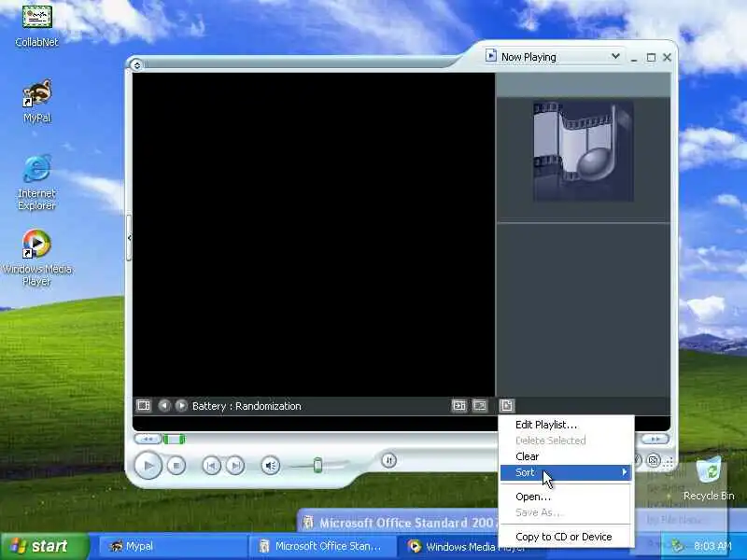Open the Windows start menu
Screen dimensions: 747x560
pyautogui.click(x=44, y=546)
